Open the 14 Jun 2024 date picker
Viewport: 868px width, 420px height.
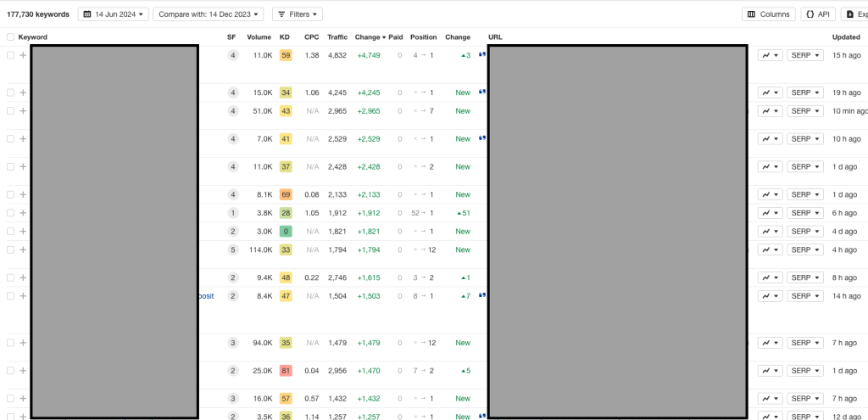(113, 14)
